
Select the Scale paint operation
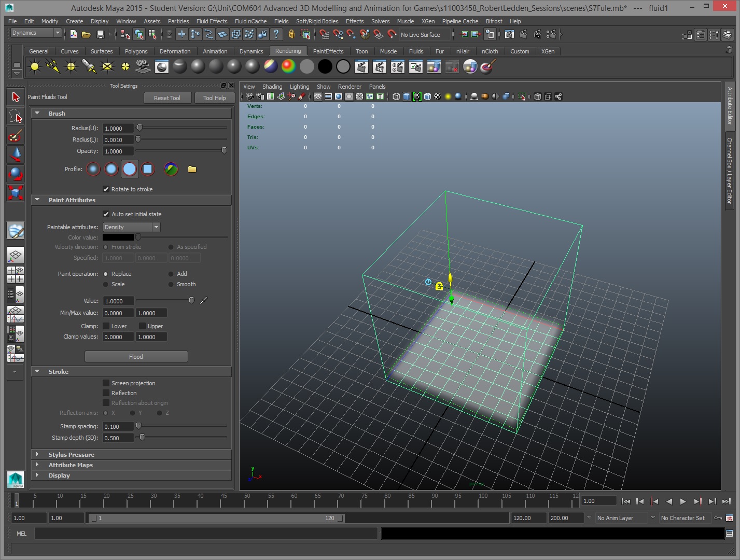pyautogui.click(x=106, y=284)
